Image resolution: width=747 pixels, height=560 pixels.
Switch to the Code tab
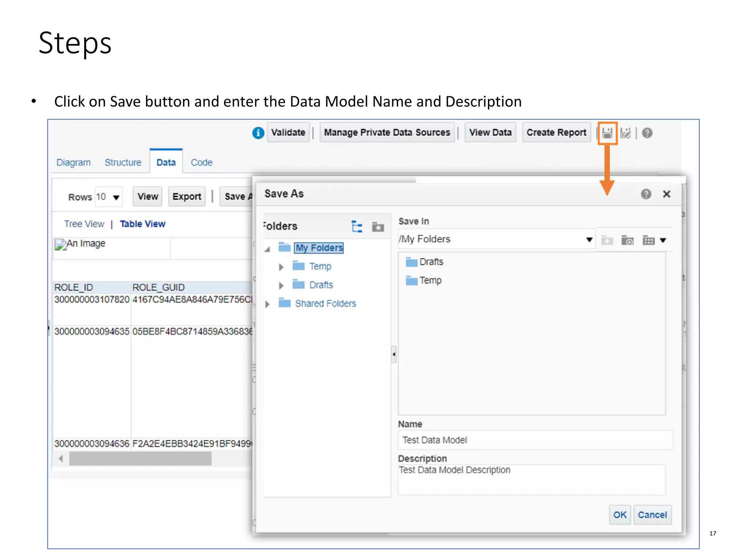pyautogui.click(x=201, y=162)
